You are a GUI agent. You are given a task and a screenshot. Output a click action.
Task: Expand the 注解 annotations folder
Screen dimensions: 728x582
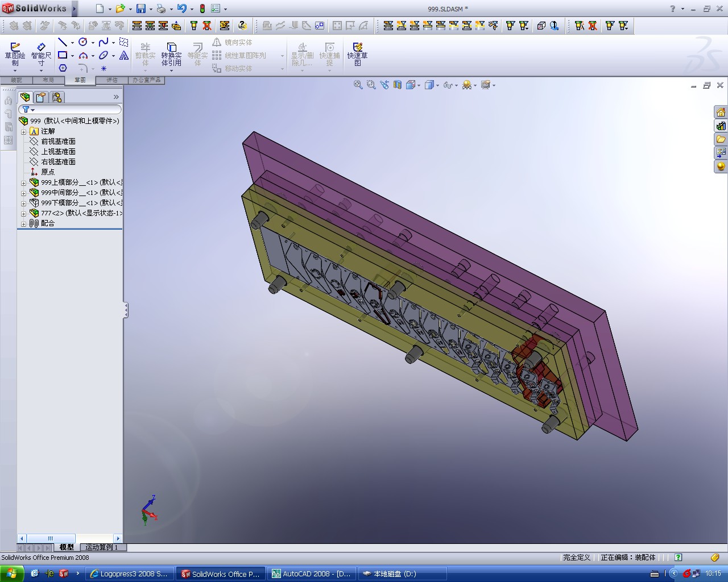click(x=24, y=131)
